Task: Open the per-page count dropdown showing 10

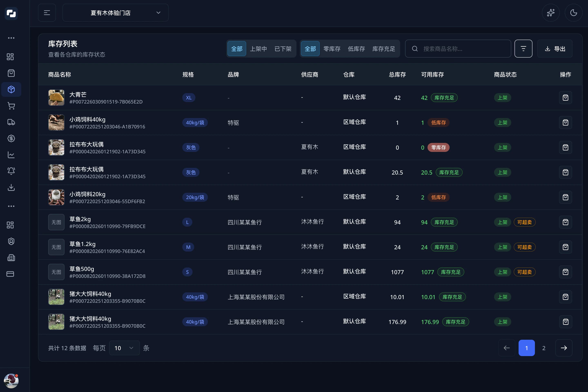Action: click(124, 348)
